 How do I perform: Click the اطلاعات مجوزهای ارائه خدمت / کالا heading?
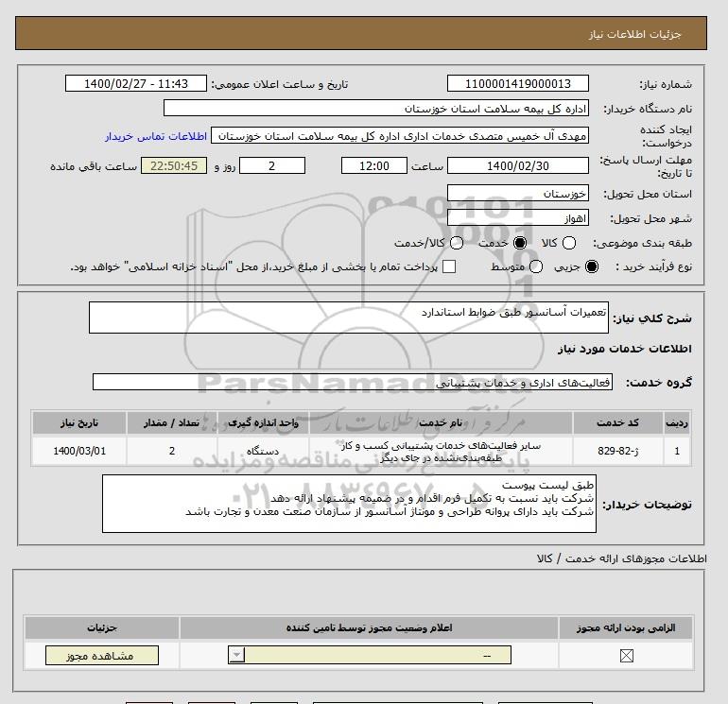[x=622, y=558]
